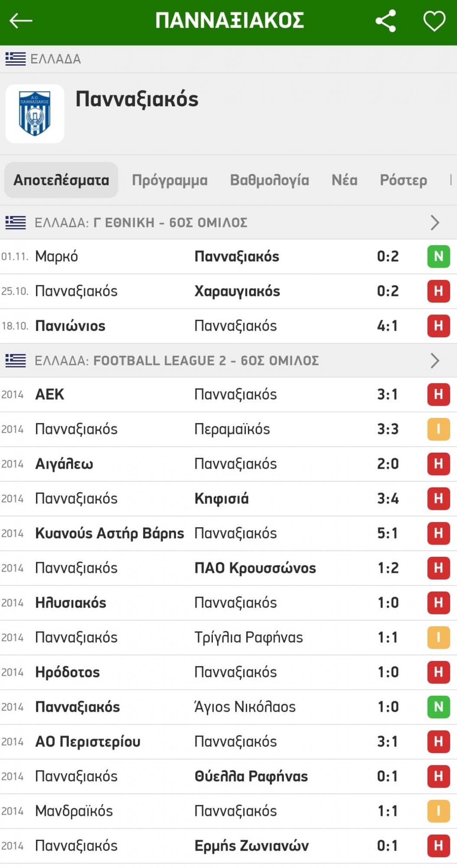Open the ΕΛΛΑΔΑ: Γ ΕΘΝΙΚΗ league header
This screenshot has height=868, width=457.
tap(141, 223)
